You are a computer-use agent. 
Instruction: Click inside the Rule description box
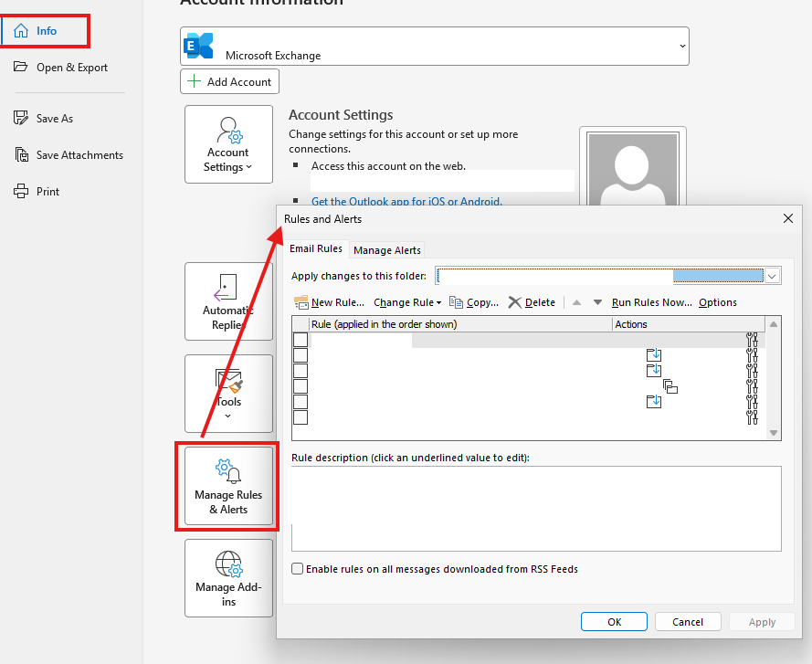536,509
